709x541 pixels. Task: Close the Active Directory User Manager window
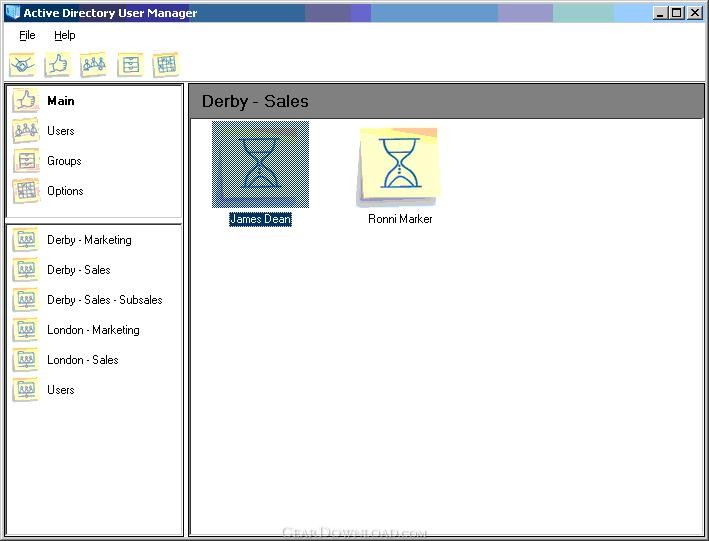click(695, 13)
